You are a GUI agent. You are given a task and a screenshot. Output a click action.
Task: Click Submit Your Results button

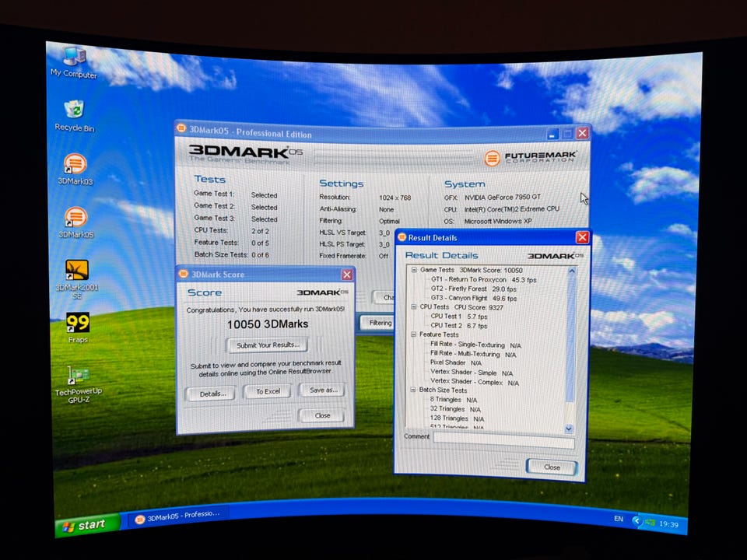[x=268, y=345]
